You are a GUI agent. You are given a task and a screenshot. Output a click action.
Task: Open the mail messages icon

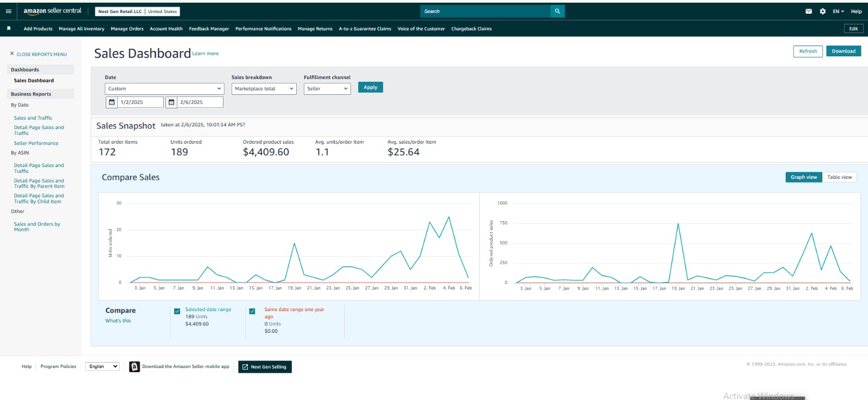tap(808, 11)
